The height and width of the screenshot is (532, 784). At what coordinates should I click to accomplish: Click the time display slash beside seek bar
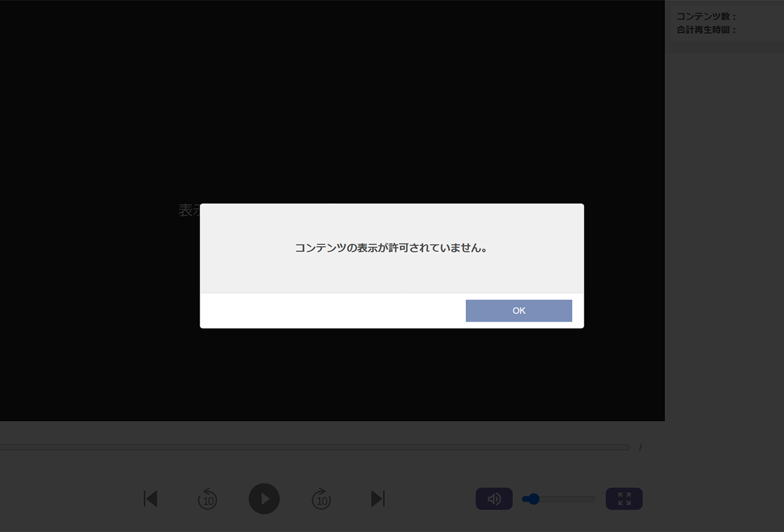pos(640,448)
